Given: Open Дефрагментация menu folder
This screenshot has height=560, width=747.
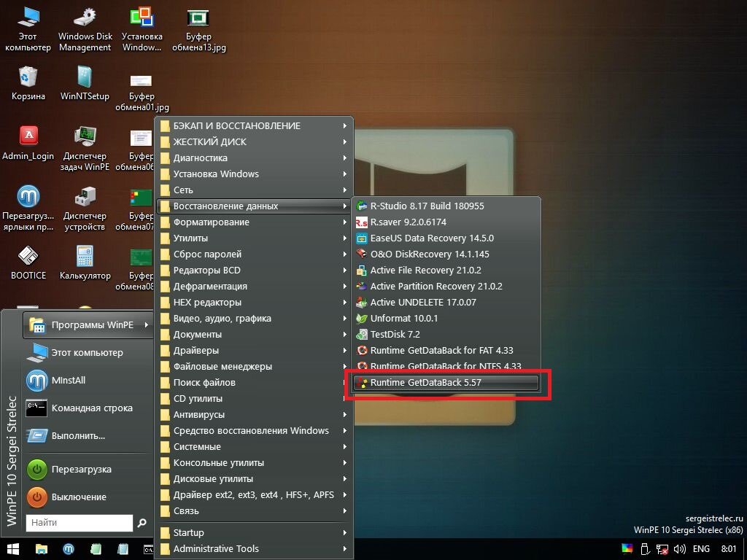Looking at the screenshot, I should click(x=255, y=286).
